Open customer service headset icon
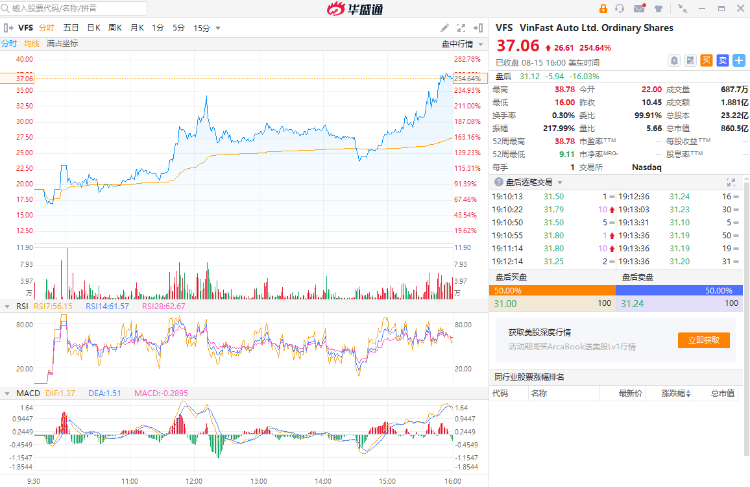The width and height of the screenshot is (750, 487). click(x=620, y=8)
